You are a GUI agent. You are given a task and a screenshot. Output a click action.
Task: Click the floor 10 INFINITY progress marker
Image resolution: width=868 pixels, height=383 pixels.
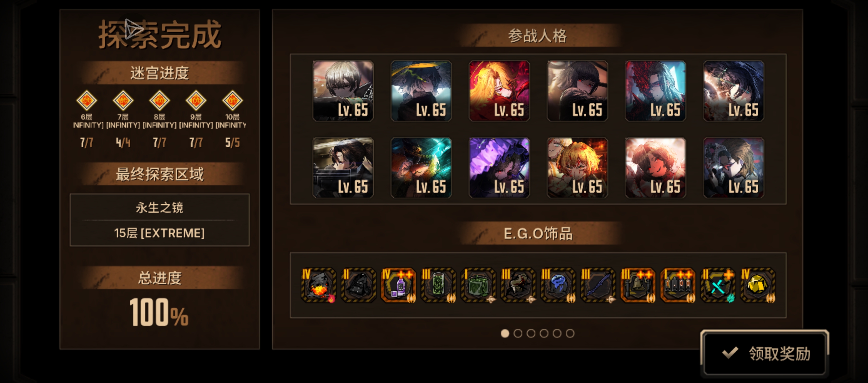click(233, 100)
